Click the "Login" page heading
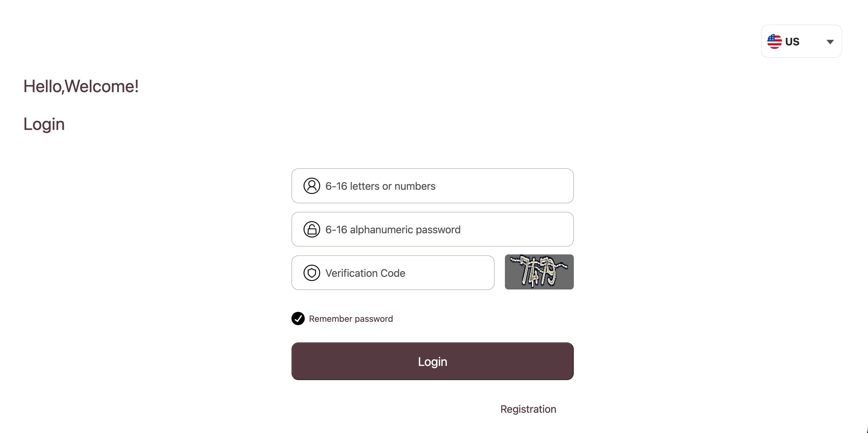868x433 pixels. pos(44,124)
